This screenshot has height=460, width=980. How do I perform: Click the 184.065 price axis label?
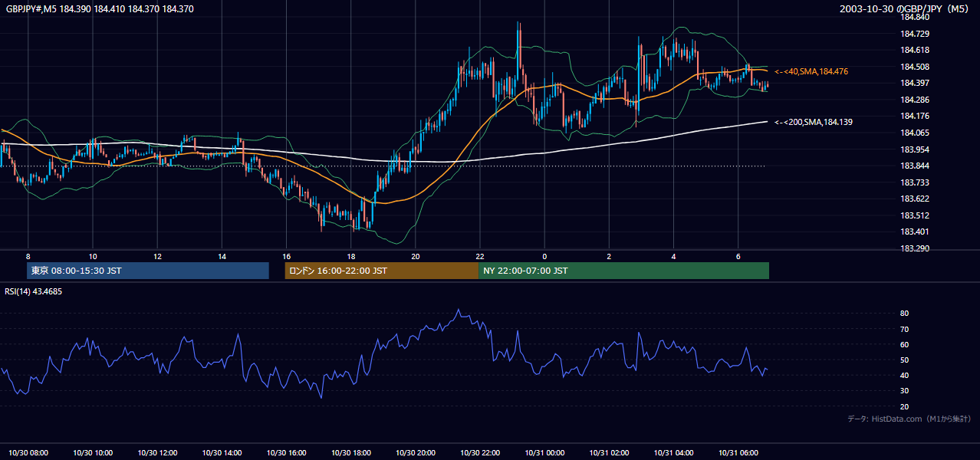tap(914, 133)
